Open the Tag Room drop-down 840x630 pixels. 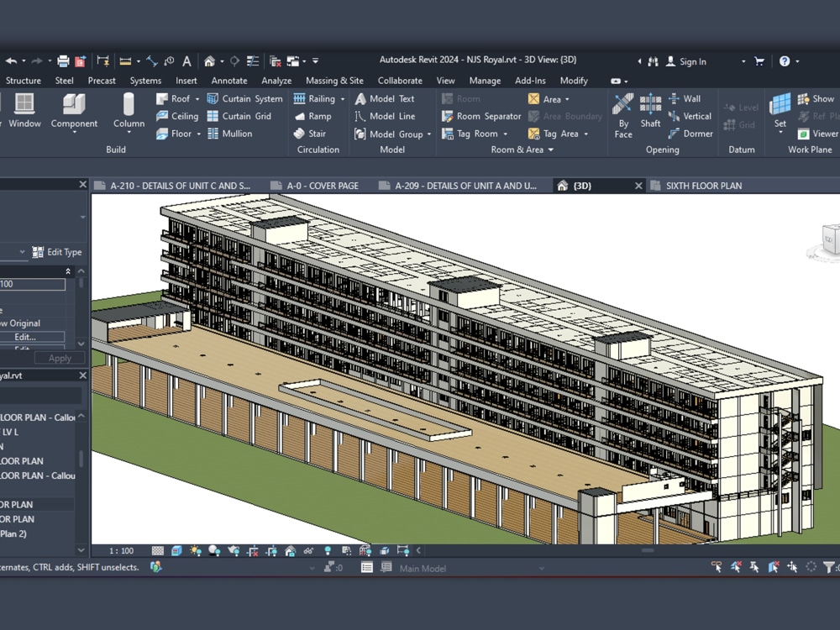pos(504,134)
